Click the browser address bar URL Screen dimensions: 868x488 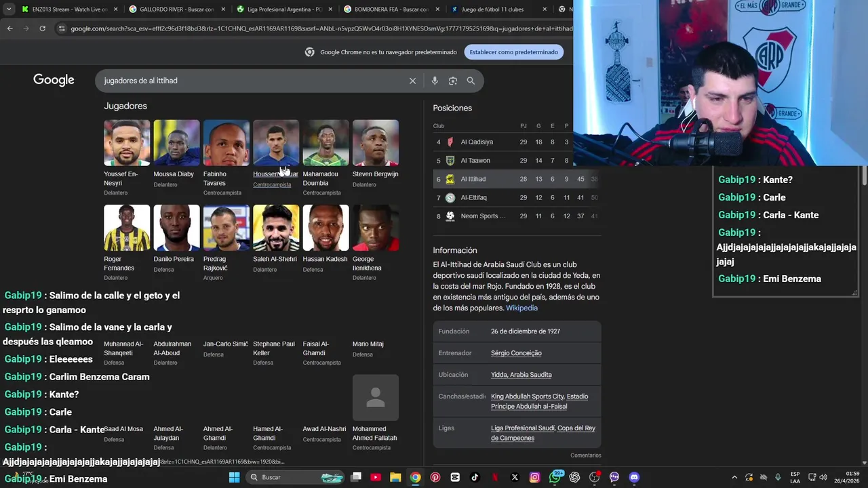321,28
